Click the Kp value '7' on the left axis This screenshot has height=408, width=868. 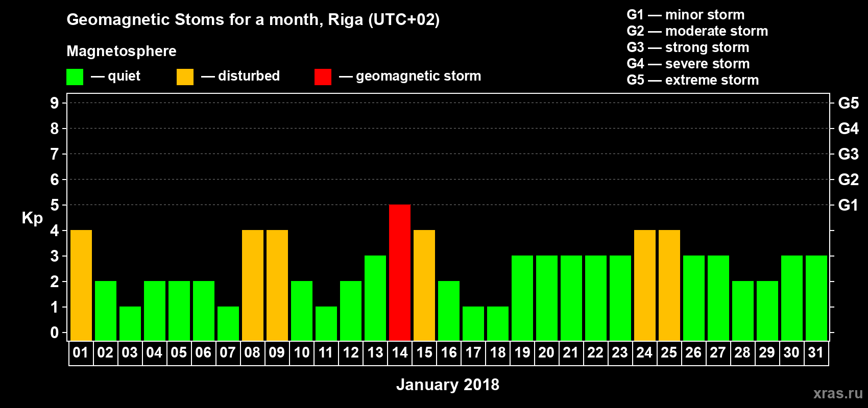click(55, 154)
